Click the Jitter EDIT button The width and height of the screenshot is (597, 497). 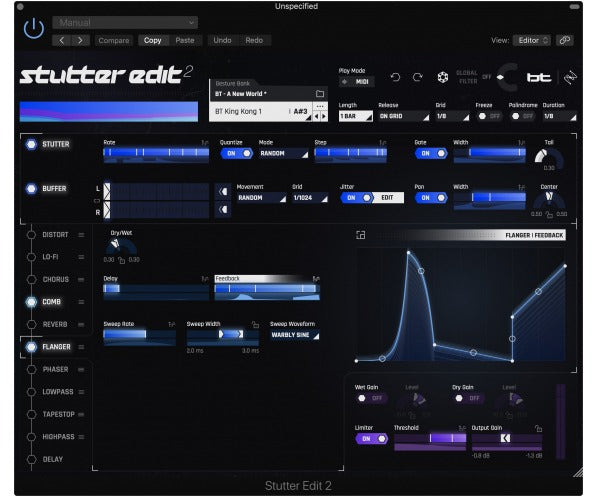pyautogui.click(x=388, y=198)
